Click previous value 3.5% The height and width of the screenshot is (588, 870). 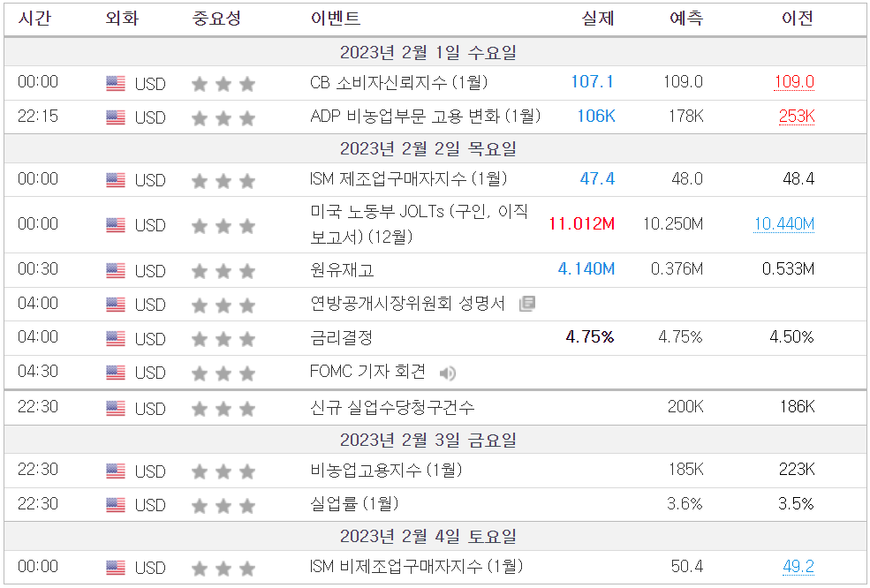click(796, 503)
